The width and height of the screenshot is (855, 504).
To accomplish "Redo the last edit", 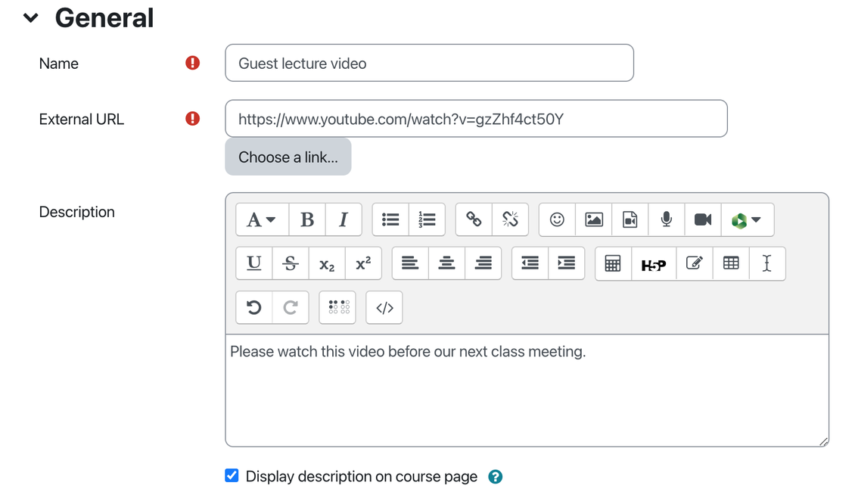I will tap(291, 308).
